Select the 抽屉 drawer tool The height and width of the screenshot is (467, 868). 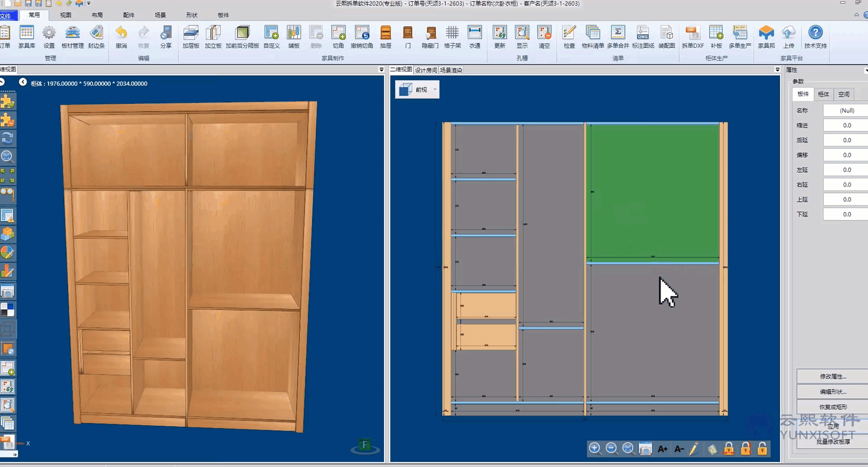[386, 37]
